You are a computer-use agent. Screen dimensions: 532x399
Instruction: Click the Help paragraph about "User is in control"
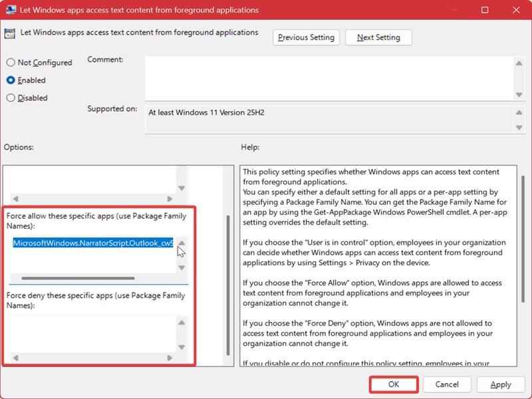coord(374,253)
